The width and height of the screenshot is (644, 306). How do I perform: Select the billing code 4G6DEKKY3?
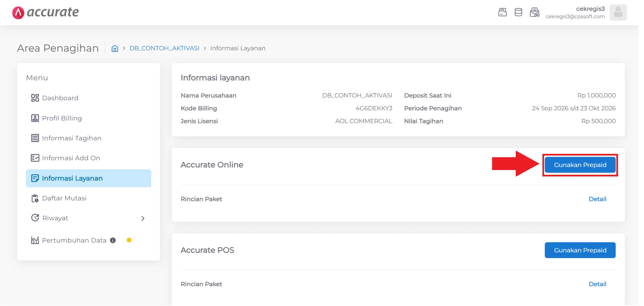pos(374,108)
